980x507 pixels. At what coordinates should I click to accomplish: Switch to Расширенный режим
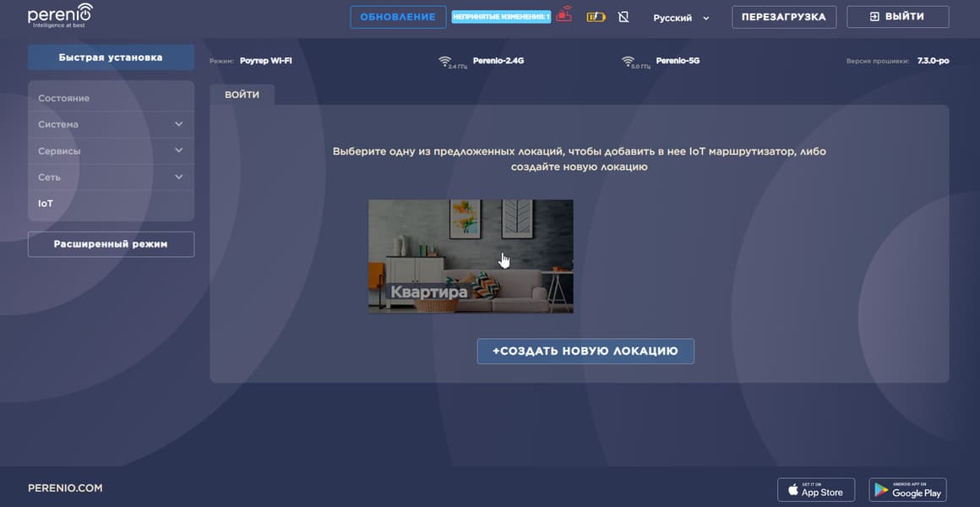(x=111, y=244)
